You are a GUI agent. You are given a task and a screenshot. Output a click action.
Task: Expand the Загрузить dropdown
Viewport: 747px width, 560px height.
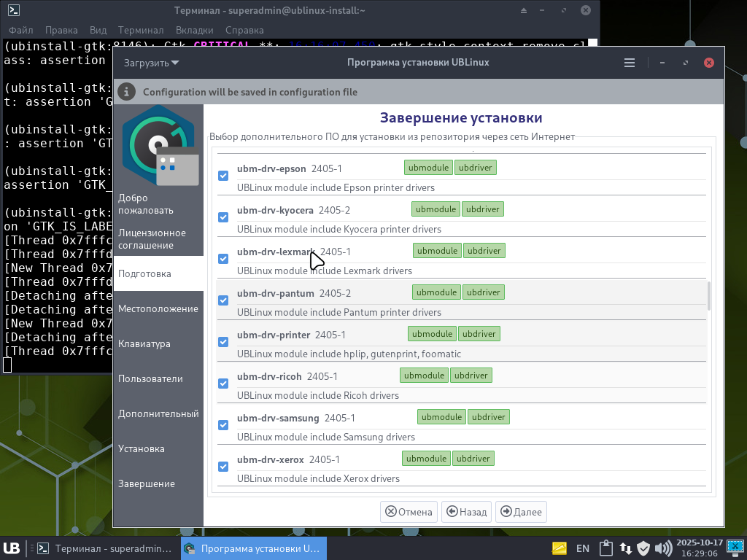151,63
